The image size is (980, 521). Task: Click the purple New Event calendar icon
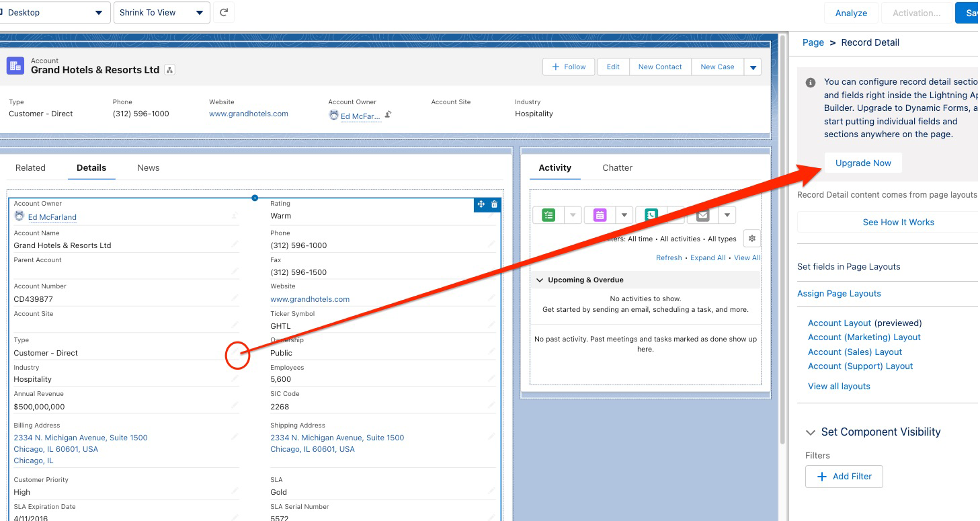[x=600, y=215]
